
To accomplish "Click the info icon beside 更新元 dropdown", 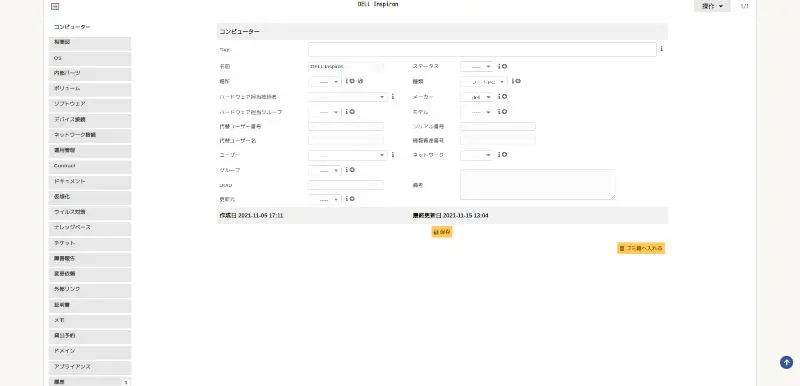I will 346,199.
